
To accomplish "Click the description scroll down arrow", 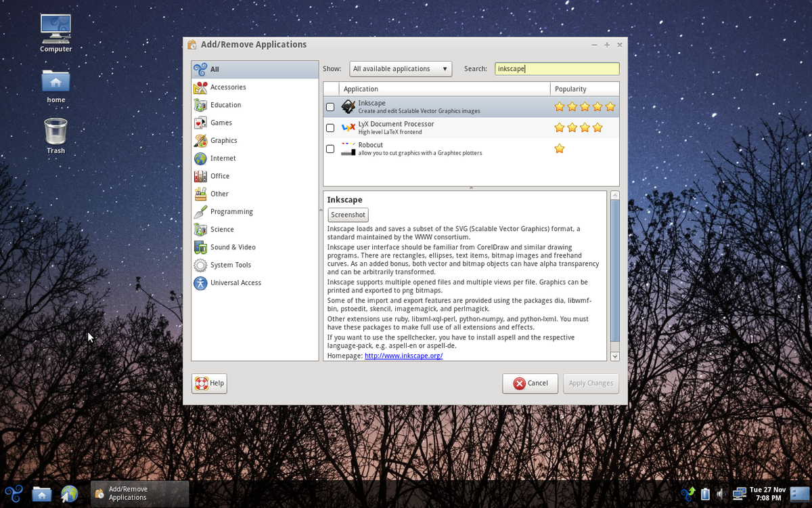I will click(x=614, y=356).
